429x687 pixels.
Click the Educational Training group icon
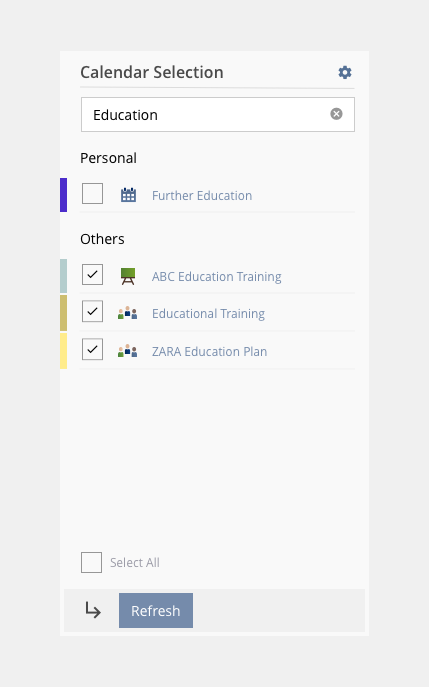(x=128, y=313)
